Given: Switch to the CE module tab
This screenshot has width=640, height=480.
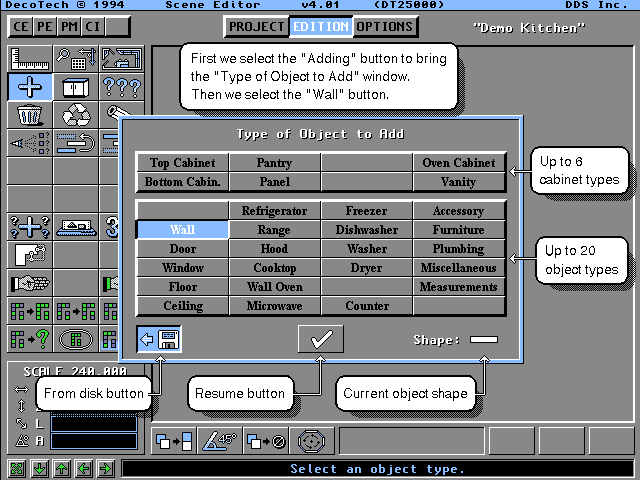Looking at the screenshot, I should (20, 27).
